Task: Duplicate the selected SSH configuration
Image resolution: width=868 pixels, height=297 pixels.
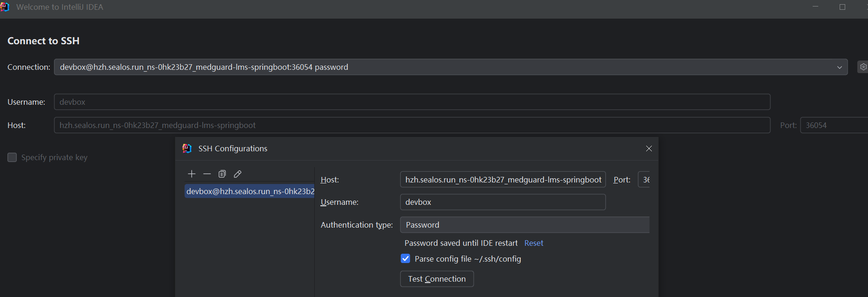Action: coord(222,174)
